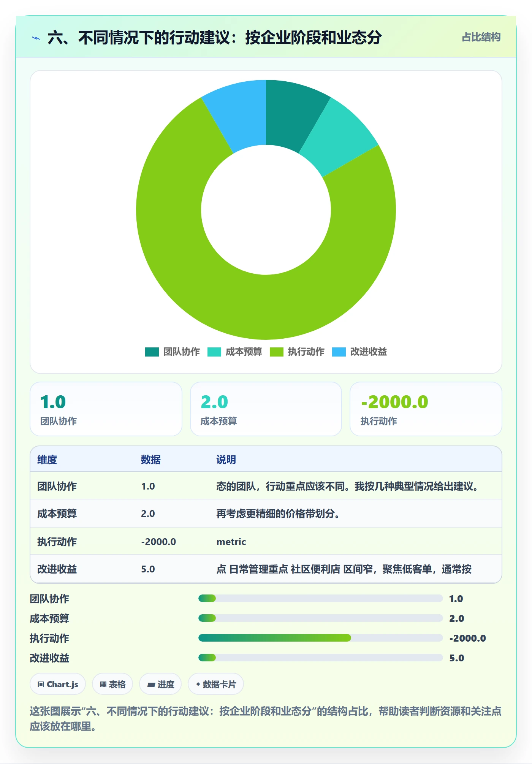This screenshot has width=532, height=764.
Task: Click the -2000.0 value beside the progress bar
Action: pyautogui.click(x=467, y=638)
